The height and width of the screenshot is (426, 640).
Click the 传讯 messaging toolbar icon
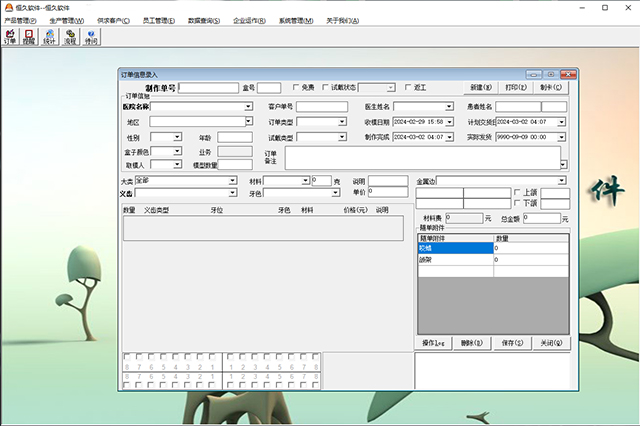click(92, 38)
